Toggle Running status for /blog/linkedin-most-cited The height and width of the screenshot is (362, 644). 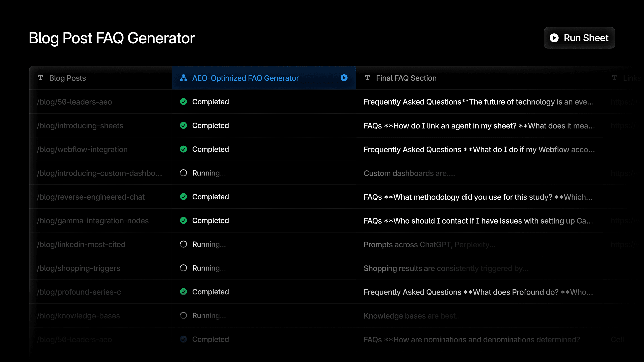(183, 244)
